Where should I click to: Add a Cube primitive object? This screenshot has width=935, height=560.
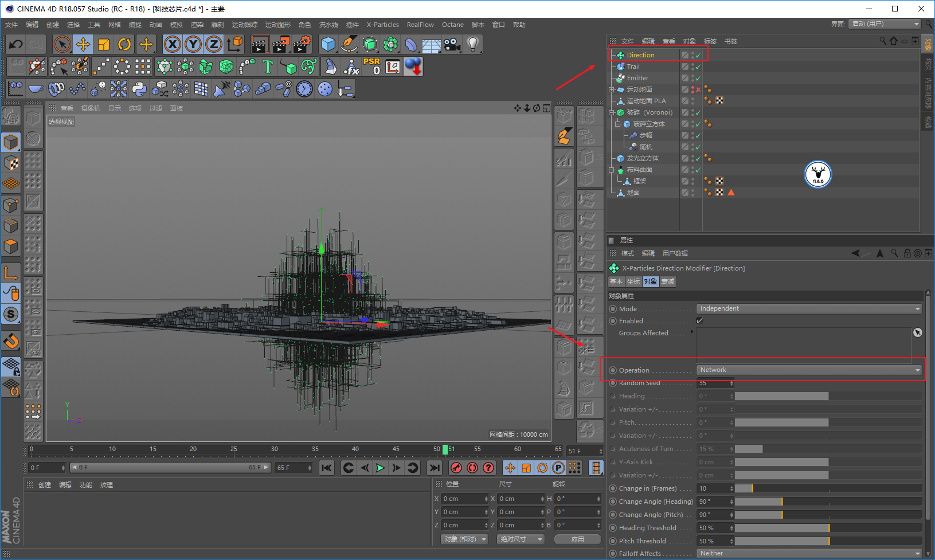tap(328, 44)
